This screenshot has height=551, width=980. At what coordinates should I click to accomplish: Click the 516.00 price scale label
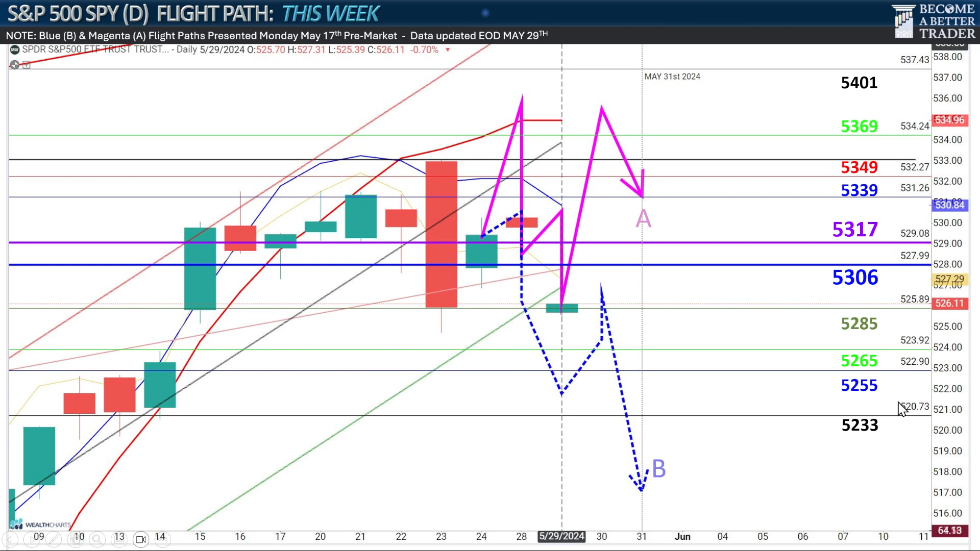947,513
